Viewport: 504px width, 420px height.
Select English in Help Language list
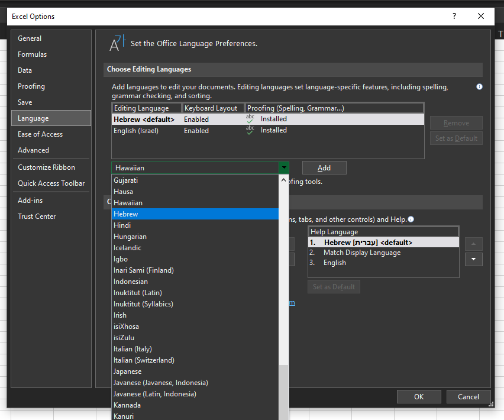(x=383, y=263)
